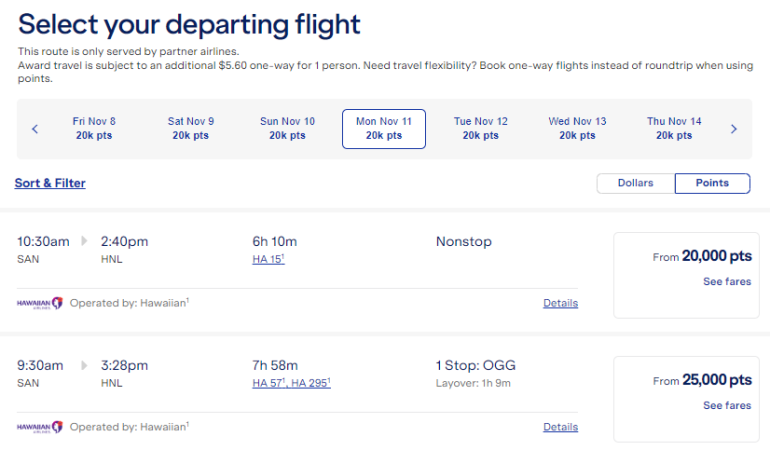Viewport: 770px width, 450px height.
Task: Expand Details for the 9:30am flight
Action: click(560, 427)
